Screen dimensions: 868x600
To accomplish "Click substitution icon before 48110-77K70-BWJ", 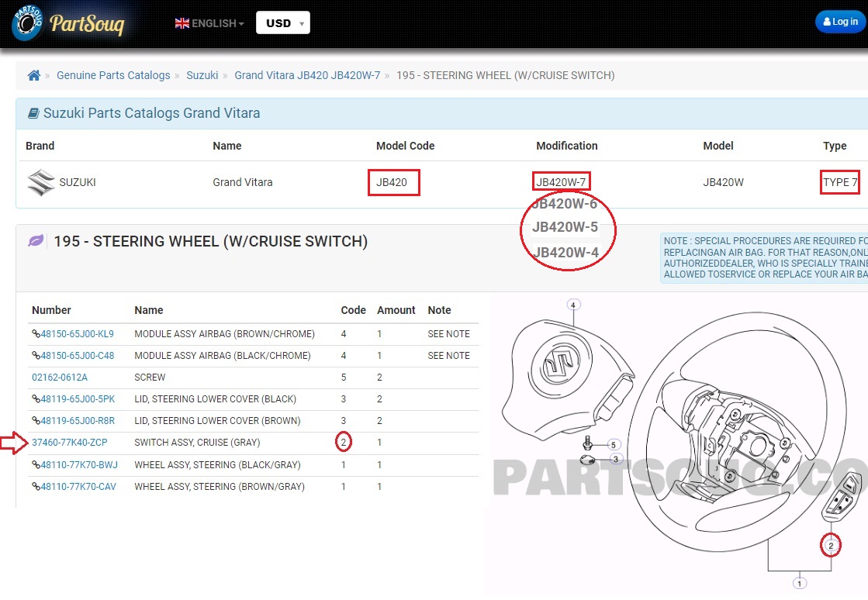I will [x=36, y=465].
